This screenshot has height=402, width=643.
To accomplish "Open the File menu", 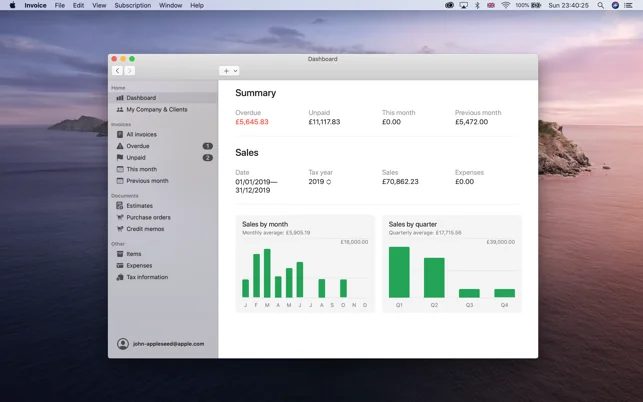I will point(60,5).
